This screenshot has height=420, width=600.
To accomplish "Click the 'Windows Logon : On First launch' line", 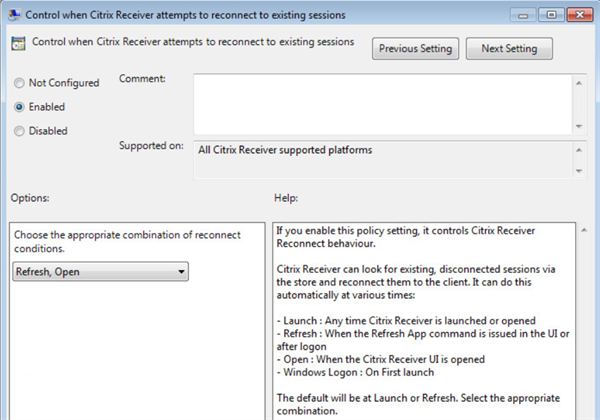I will click(355, 372).
